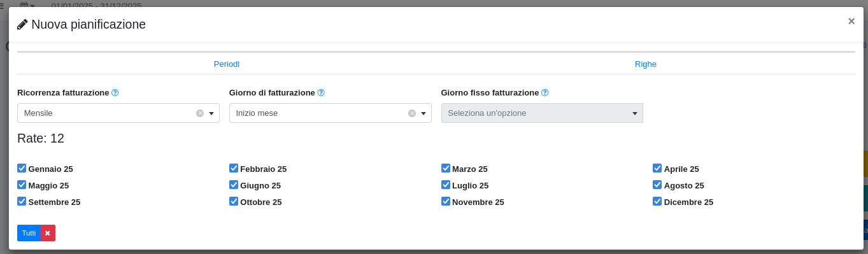Screen dimensions: 868x254
Task: Toggle the Giugno 25 checkbox
Action: click(x=234, y=185)
